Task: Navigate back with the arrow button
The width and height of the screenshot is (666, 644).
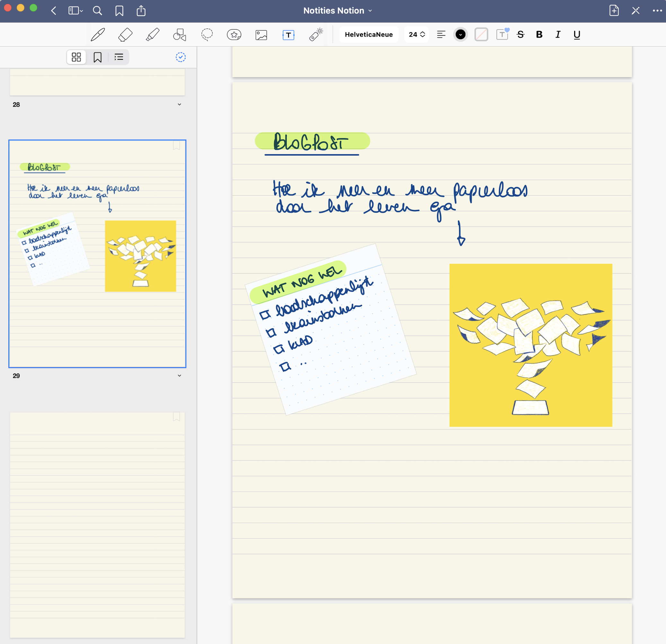Action: click(54, 11)
